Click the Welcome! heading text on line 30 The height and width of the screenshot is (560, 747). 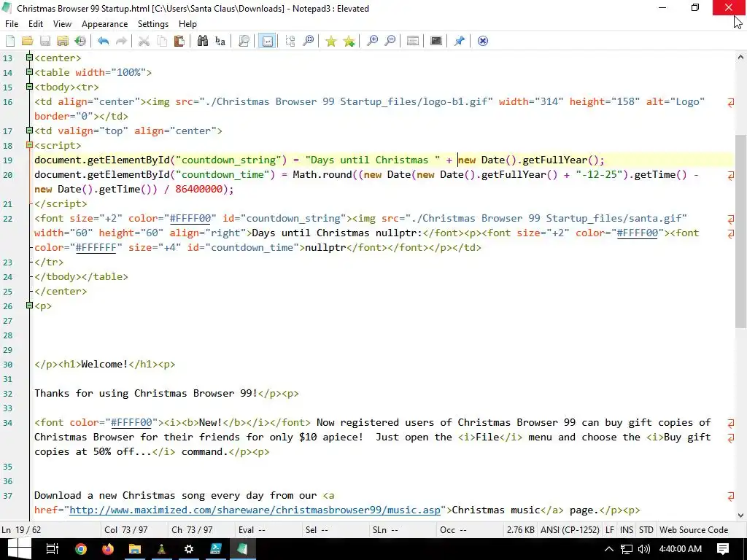[x=104, y=365]
